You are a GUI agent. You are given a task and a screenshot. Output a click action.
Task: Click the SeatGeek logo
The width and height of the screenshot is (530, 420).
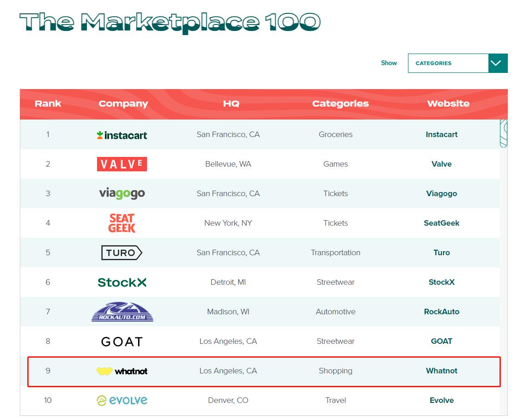pyautogui.click(x=122, y=223)
